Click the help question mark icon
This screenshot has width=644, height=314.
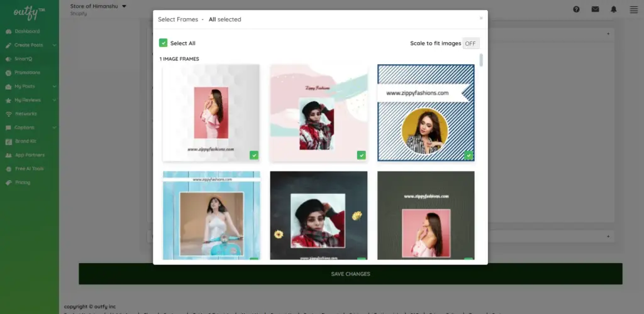click(577, 9)
